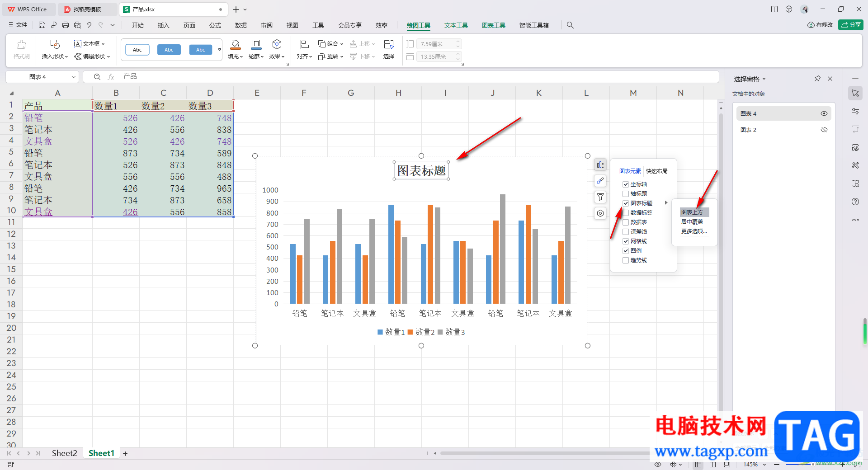Image resolution: width=868 pixels, height=470 pixels.
Task: Switch to the Chart Tools tab
Action: pyautogui.click(x=493, y=25)
